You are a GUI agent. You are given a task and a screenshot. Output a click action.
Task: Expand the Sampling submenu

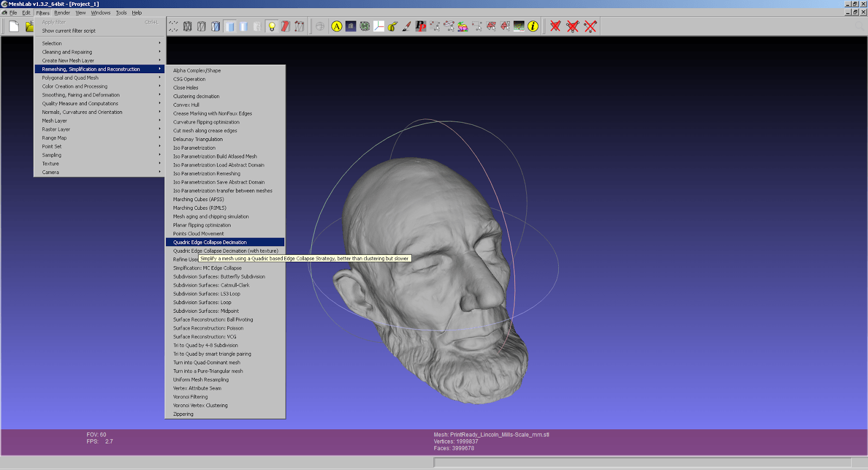point(52,155)
